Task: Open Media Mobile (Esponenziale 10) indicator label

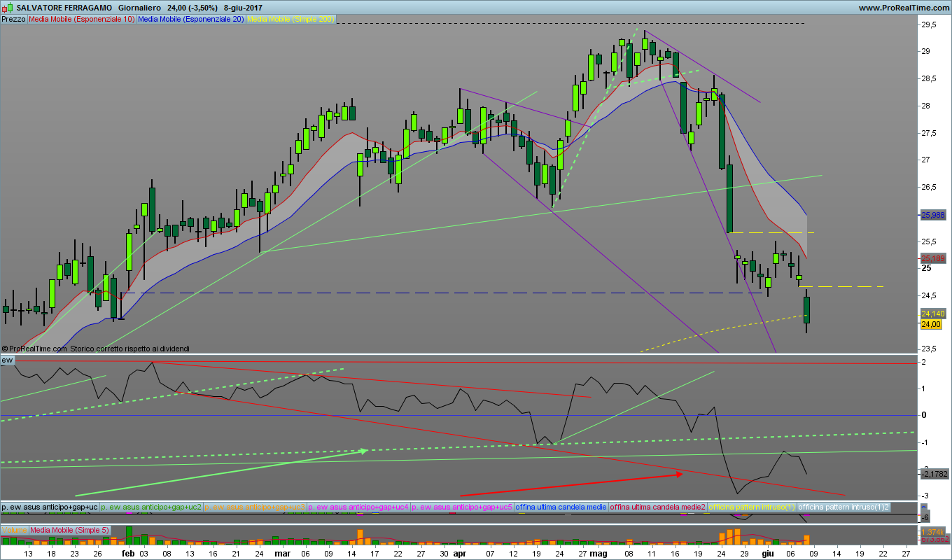Action: point(83,19)
